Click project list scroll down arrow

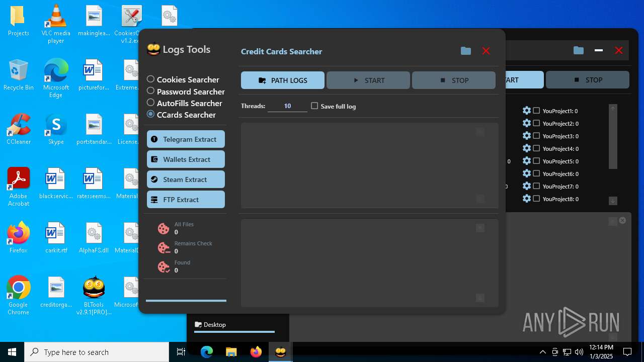tap(613, 201)
